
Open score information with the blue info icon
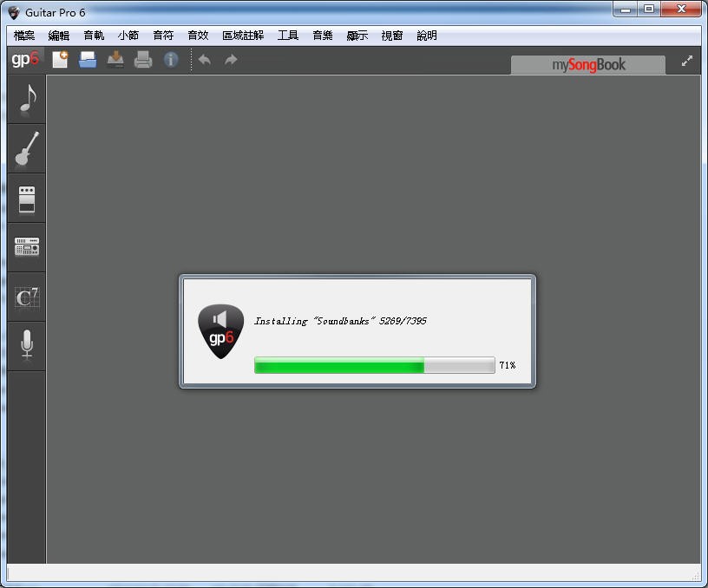point(171,60)
